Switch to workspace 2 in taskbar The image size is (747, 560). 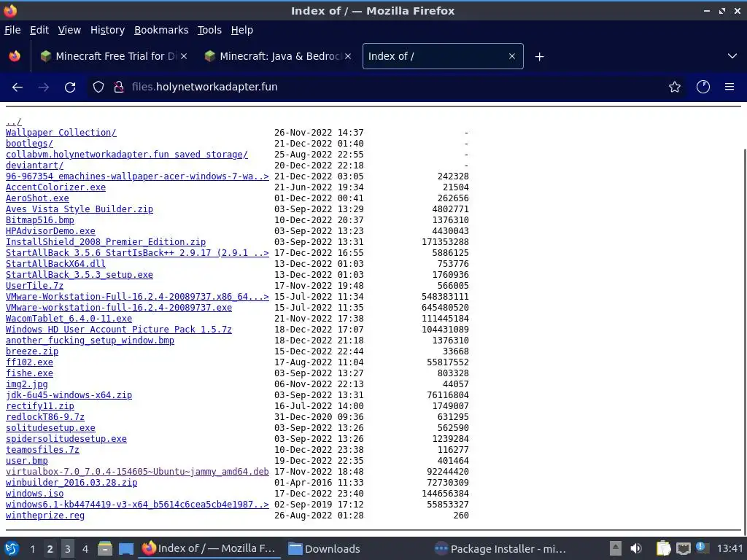[x=50, y=549]
